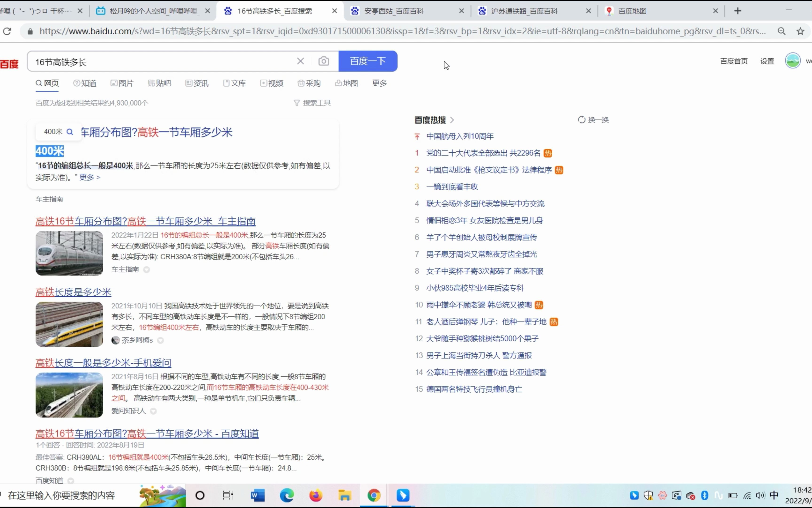Click the user avatar icon
The height and width of the screenshot is (508, 812).
pyautogui.click(x=792, y=61)
